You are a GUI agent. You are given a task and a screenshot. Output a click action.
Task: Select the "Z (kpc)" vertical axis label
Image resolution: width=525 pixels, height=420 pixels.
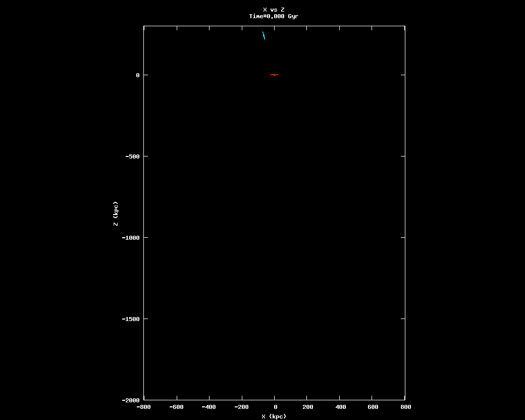pyautogui.click(x=116, y=214)
